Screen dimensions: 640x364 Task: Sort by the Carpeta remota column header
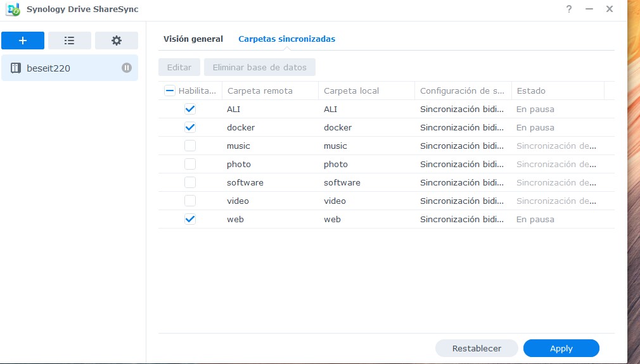[x=260, y=91]
